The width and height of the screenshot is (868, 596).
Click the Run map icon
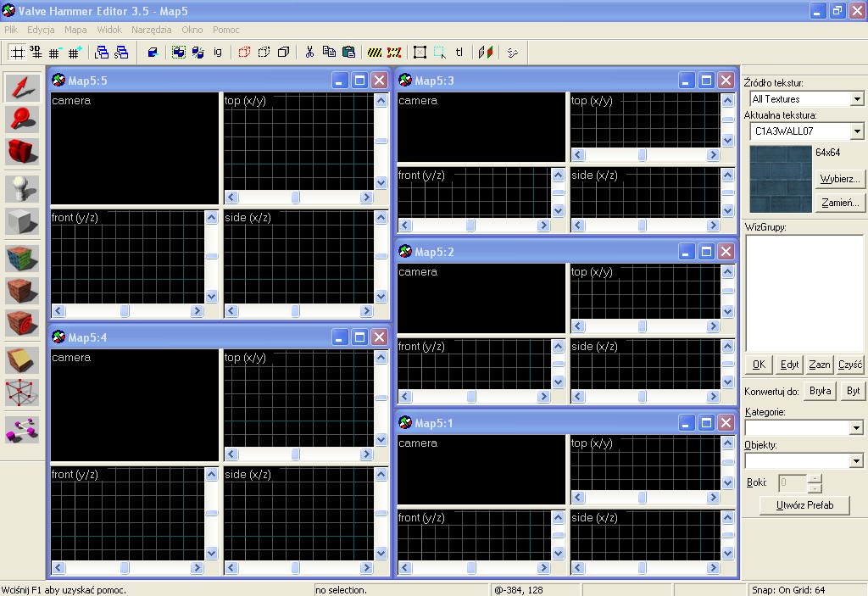(x=513, y=53)
